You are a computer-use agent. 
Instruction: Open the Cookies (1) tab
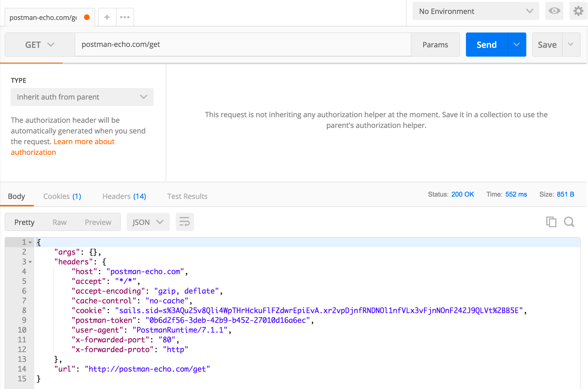pyautogui.click(x=62, y=196)
